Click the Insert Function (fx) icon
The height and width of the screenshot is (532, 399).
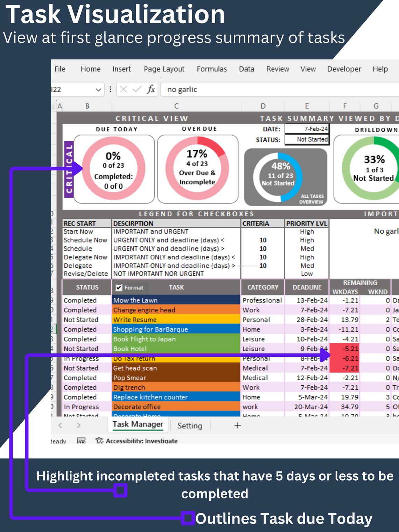(150, 89)
